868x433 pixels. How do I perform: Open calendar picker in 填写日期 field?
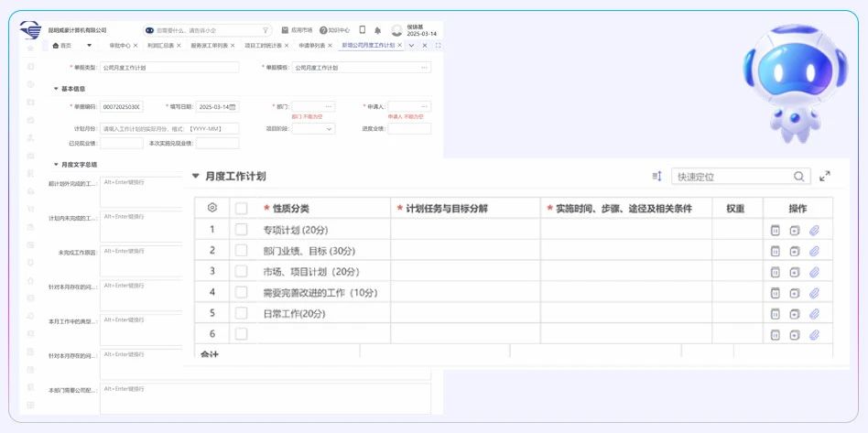click(233, 107)
